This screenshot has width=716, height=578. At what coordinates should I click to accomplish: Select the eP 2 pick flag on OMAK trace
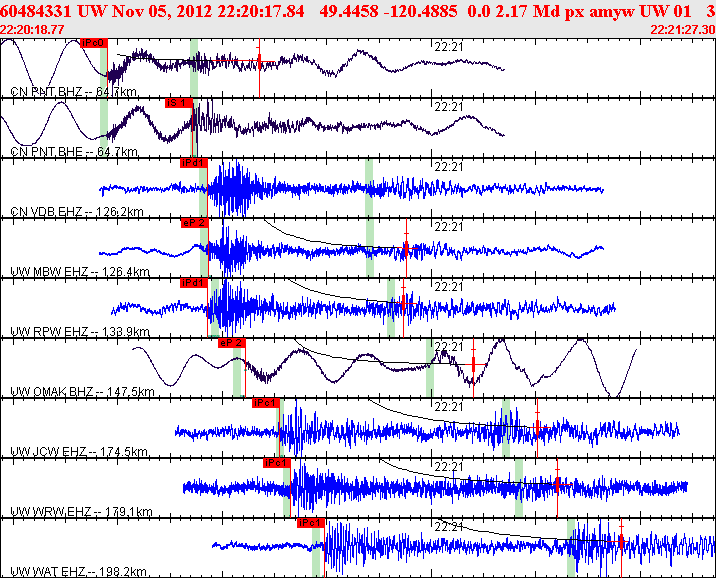point(232,343)
